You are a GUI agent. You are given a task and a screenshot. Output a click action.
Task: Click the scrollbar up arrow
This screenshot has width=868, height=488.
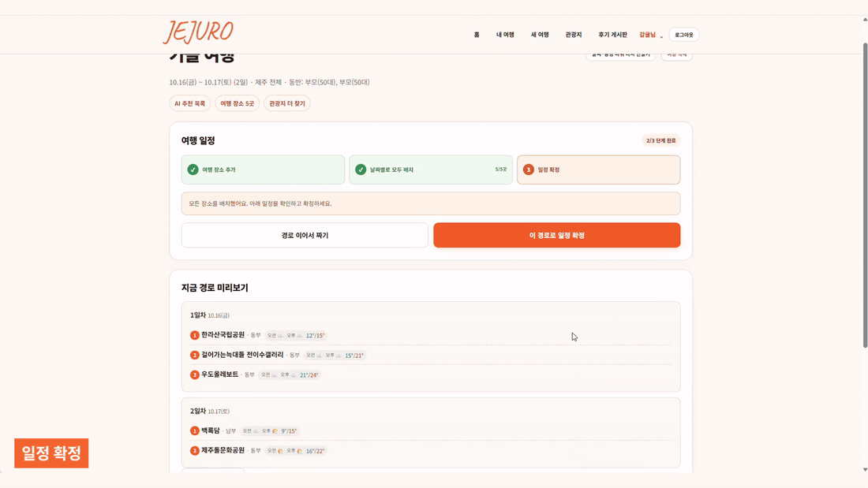coord(865,20)
